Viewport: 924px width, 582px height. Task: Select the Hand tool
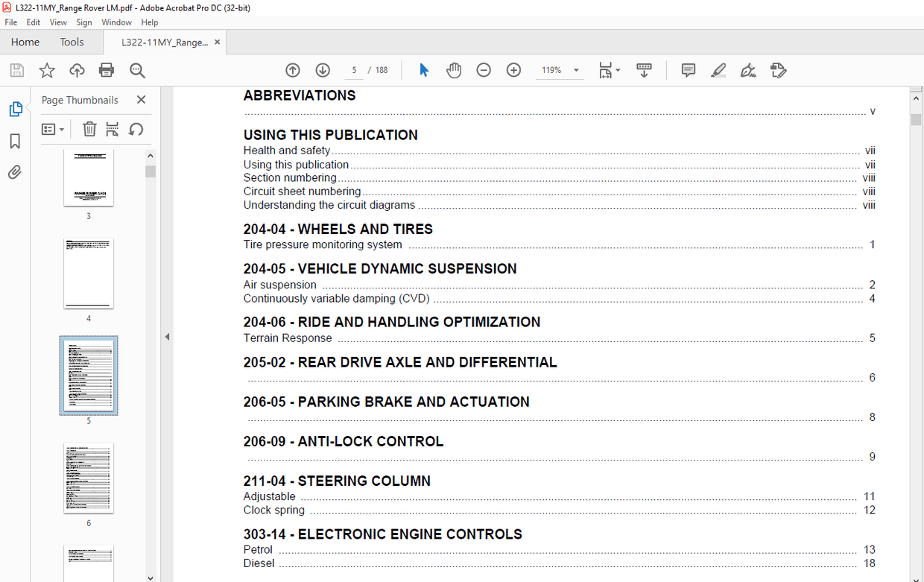pyautogui.click(x=454, y=69)
